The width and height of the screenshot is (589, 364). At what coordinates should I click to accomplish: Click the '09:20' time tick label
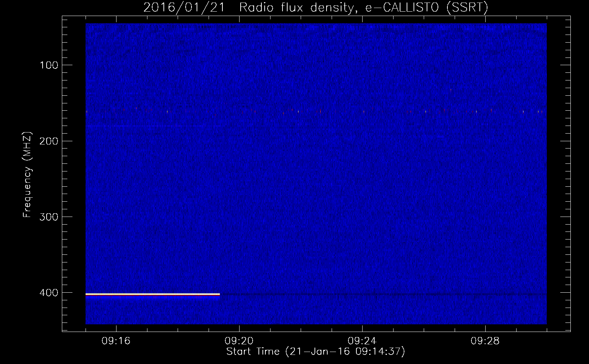point(239,341)
